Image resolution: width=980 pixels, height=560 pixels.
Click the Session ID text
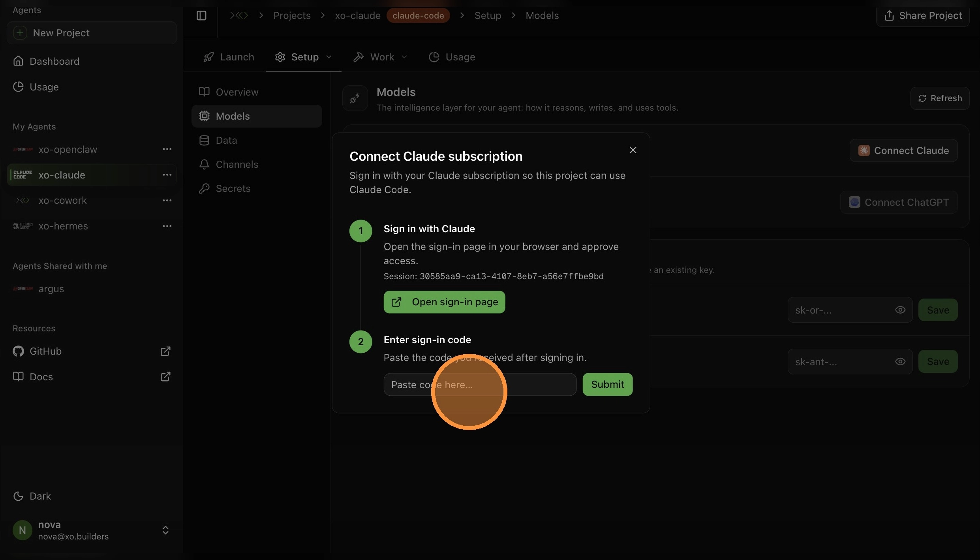(494, 276)
